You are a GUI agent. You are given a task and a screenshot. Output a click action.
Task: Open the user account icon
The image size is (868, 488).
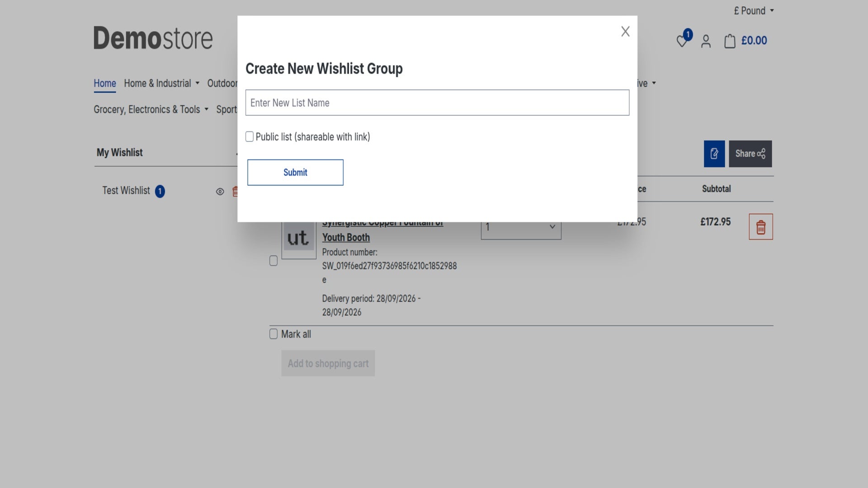click(x=706, y=41)
